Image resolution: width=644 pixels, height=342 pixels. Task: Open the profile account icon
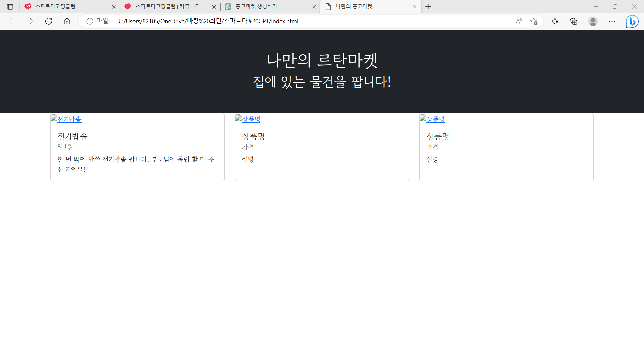[x=593, y=21]
